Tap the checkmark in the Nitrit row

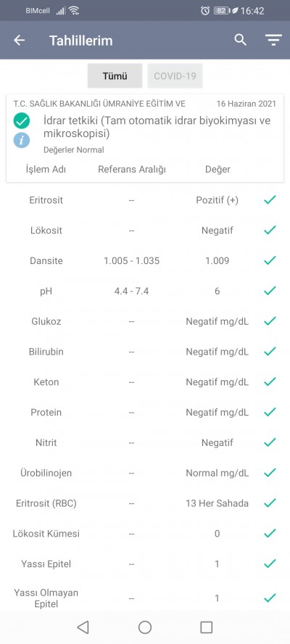click(x=270, y=442)
